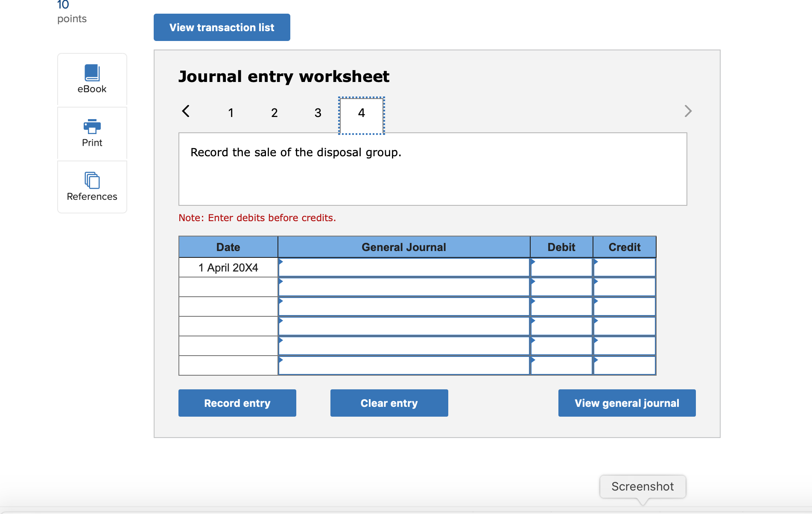The width and height of the screenshot is (812, 514).
Task: Open the sixth row General Journal account dropdown
Action: (404, 366)
